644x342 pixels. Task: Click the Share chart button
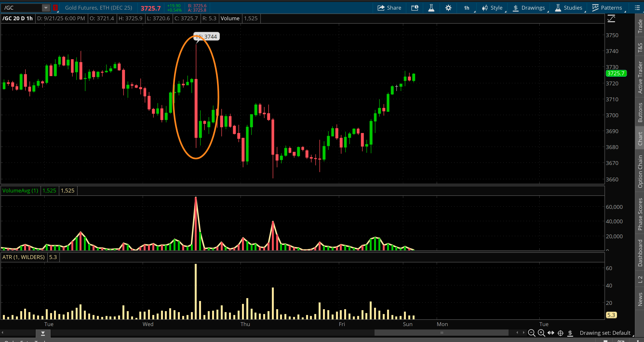[389, 8]
